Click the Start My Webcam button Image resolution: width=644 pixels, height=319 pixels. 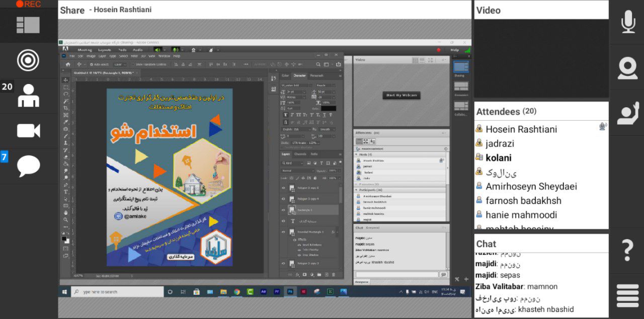(x=401, y=95)
